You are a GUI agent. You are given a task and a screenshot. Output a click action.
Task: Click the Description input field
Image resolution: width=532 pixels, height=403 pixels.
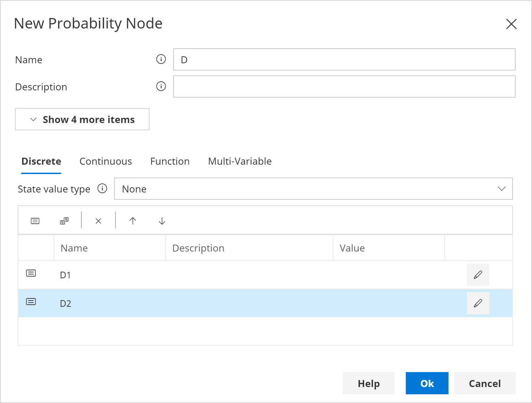tap(344, 87)
